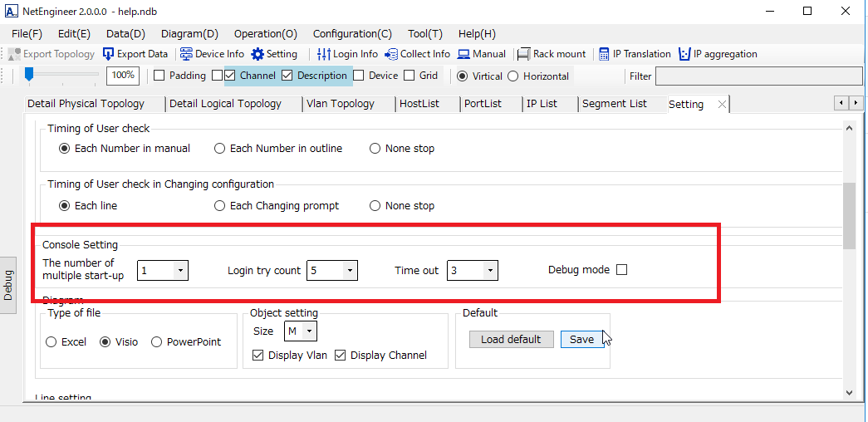
Task: Click the Collect Info toolbar icon
Action: click(390, 54)
